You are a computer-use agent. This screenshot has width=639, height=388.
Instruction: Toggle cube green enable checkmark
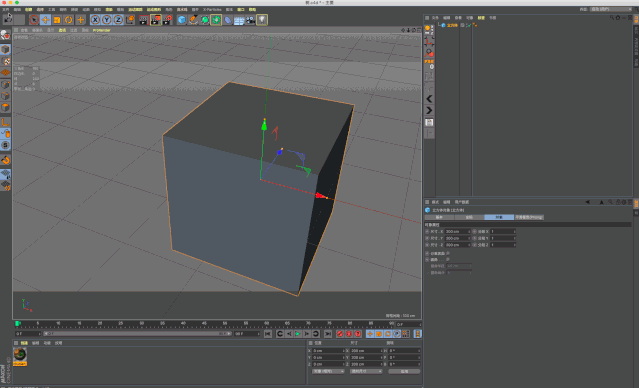[468, 25]
